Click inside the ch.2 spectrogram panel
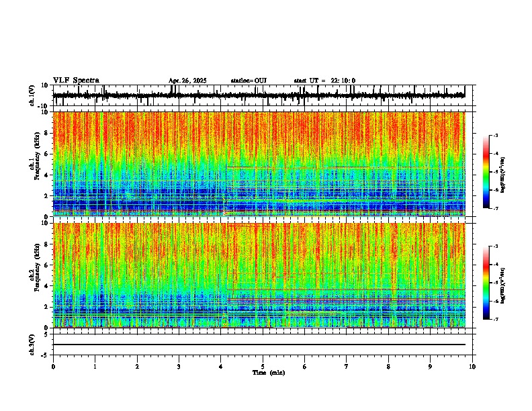The width and height of the screenshot is (532, 411). pyautogui.click(x=259, y=275)
